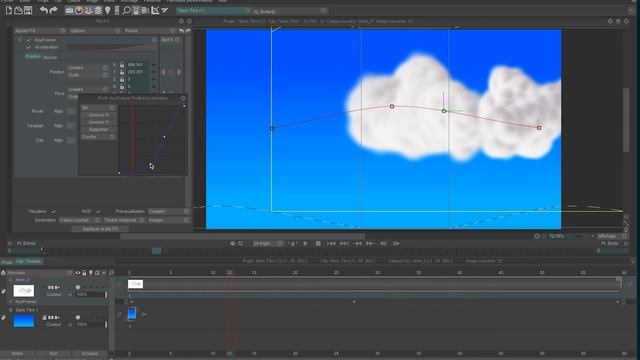Image resolution: width=640 pixels, height=360 pixels.
Task: Open the Ajouter FX dropdown
Action: click(x=40, y=31)
